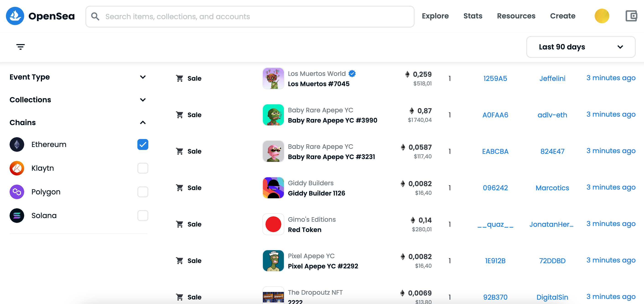
Task: Click the OpenSea ship logo
Action: pyautogui.click(x=15, y=16)
